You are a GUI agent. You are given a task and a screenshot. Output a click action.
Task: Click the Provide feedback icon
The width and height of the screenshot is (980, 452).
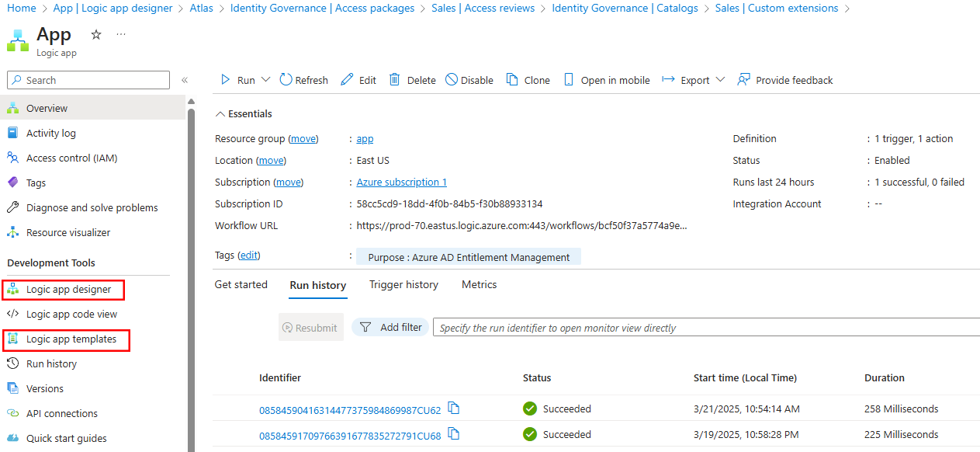click(x=743, y=80)
